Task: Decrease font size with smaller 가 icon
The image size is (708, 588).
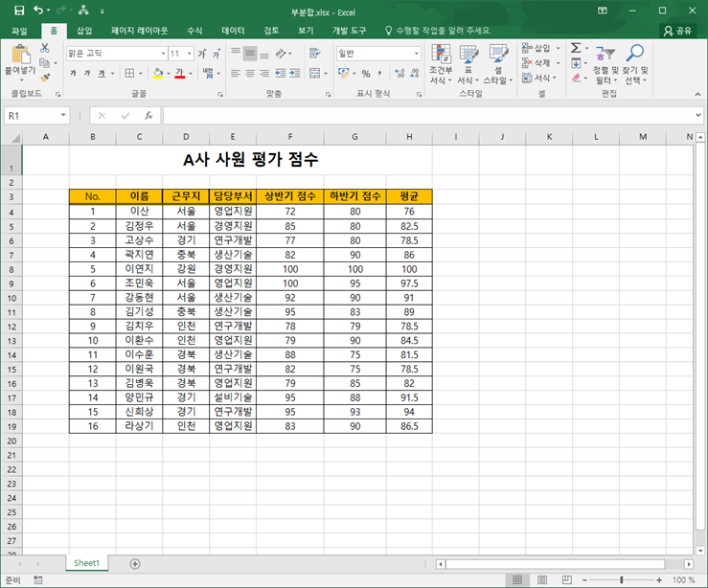Action: click(x=217, y=54)
